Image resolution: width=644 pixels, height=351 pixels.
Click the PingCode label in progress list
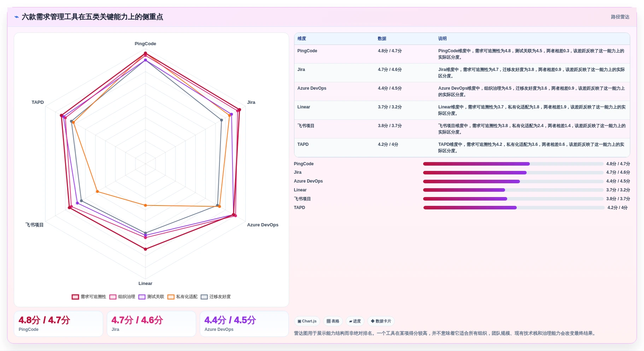pos(304,164)
